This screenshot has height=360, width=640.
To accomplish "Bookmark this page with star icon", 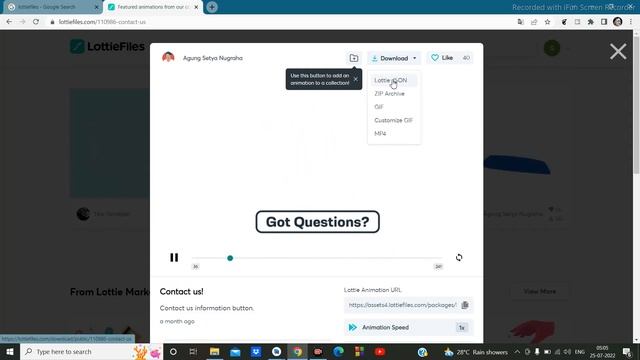I will [x=547, y=22].
